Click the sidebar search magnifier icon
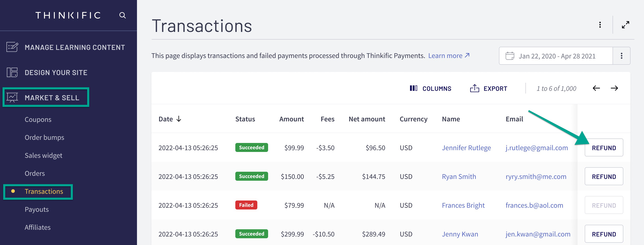The height and width of the screenshot is (245, 644). click(x=122, y=15)
